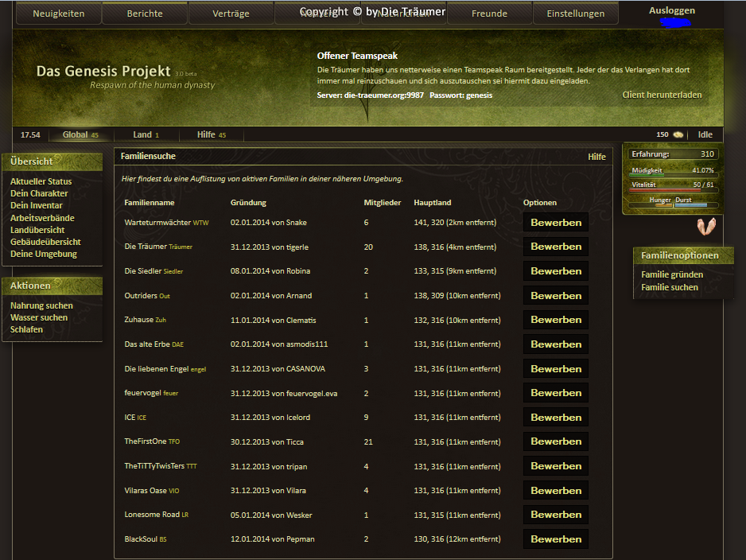Click Bewerben next to BlackSoul
The height and width of the screenshot is (560, 746).
(556, 539)
